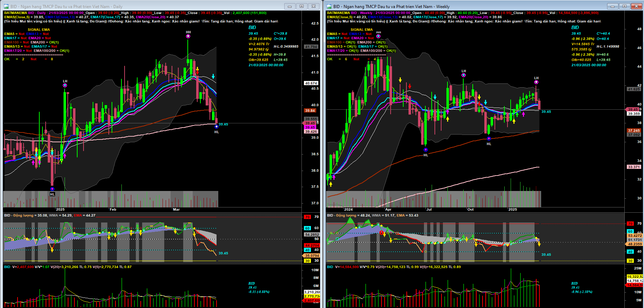The image size is (644, 308).
Task: Minimize the Daily chart window
Action: (x=290, y=6)
